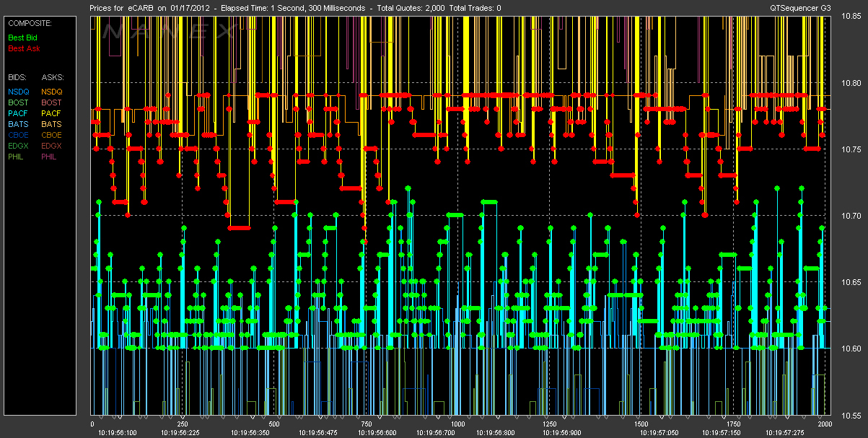
Task: Click the 'COMPOSITE:' legend heading
Action: tap(30, 23)
